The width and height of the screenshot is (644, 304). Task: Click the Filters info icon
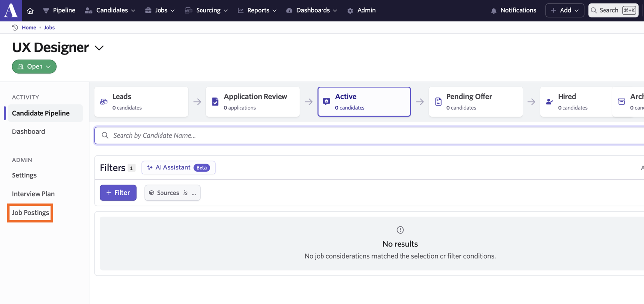[132, 168]
